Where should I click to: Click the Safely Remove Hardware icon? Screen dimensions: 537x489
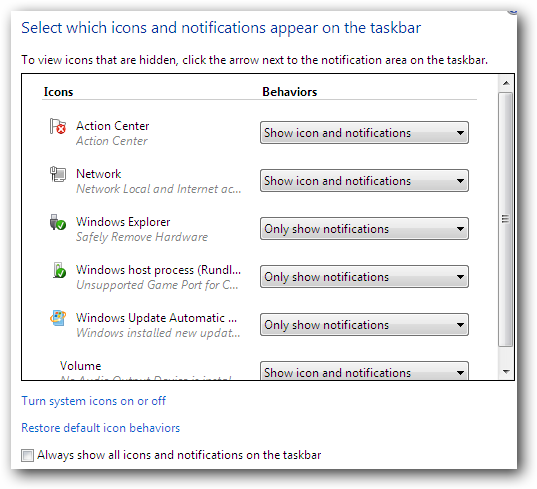(58, 222)
